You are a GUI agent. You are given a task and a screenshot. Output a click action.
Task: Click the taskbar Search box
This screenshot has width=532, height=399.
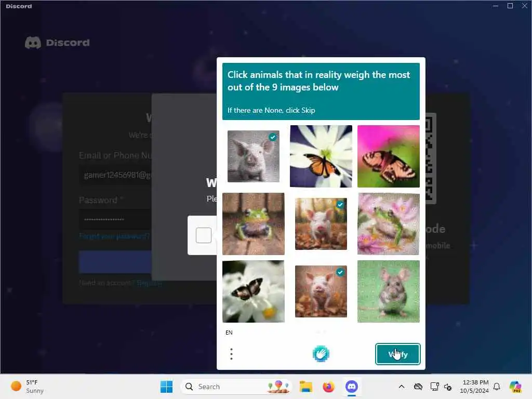236,387
